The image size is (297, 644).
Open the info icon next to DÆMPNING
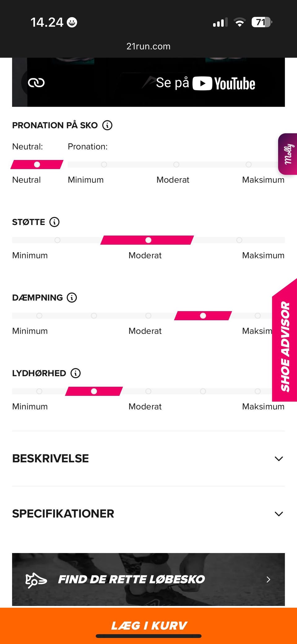point(71,297)
